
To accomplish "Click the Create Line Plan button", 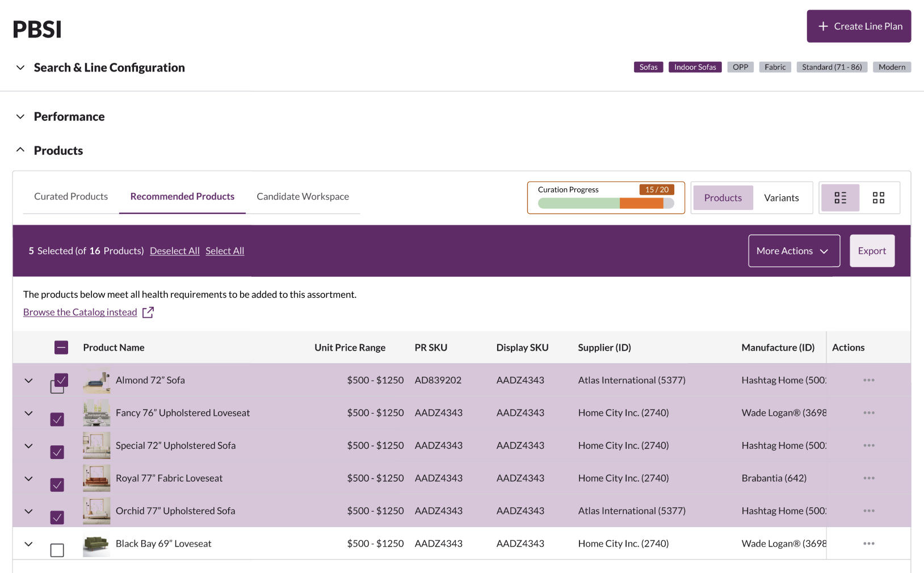I will click(x=858, y=26).
